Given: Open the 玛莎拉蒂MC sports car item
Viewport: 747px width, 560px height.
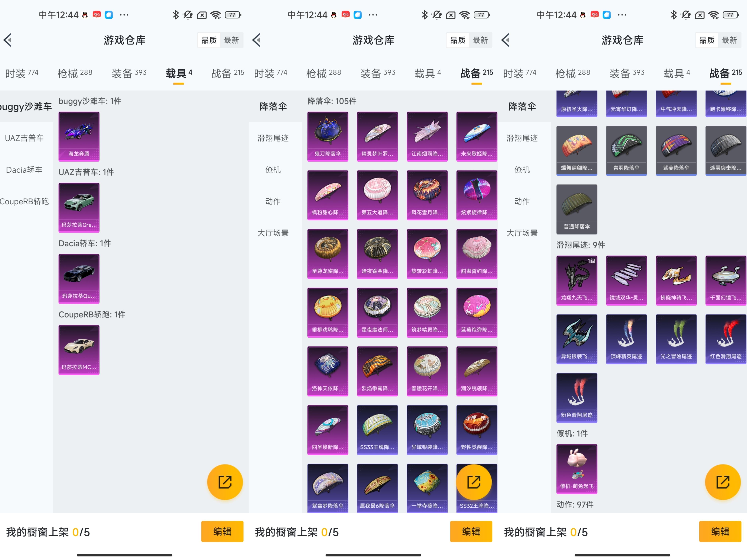Looking at the screenshot, I should (x=79, y=349).
